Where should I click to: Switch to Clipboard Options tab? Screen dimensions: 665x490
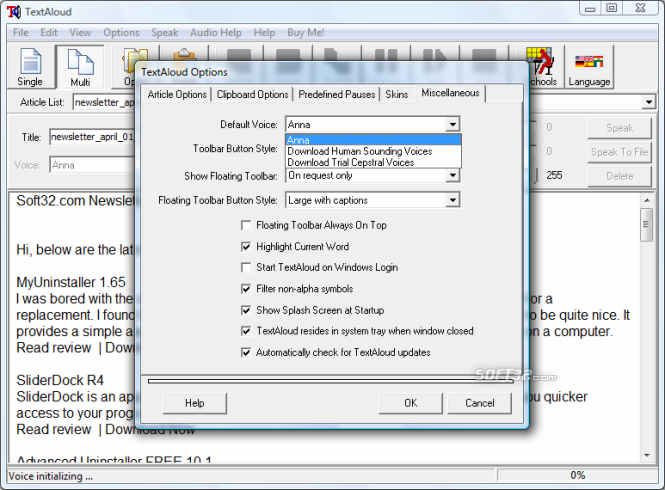252,94
